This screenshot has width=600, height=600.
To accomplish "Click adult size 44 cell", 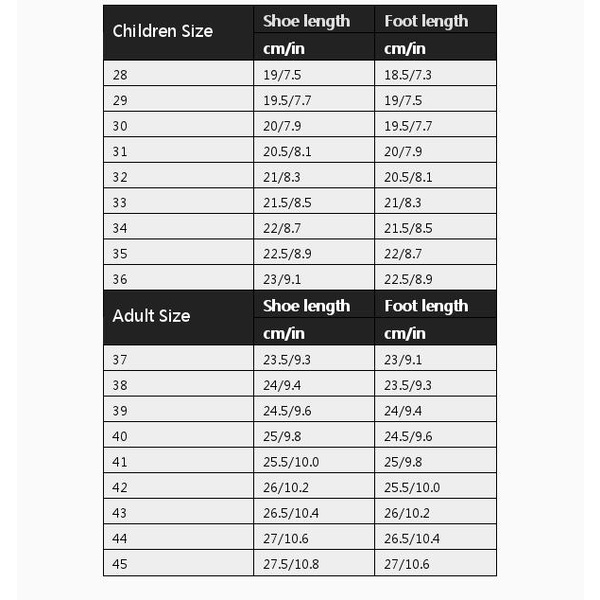I will point(178,537).
